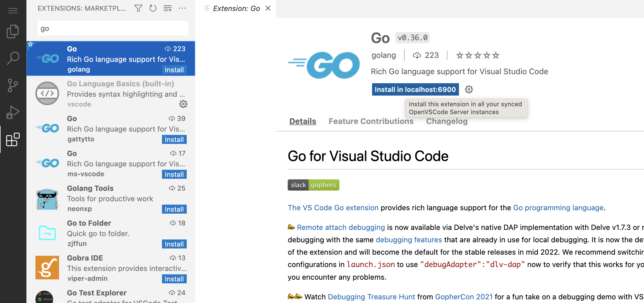This screenshot has height=303, width=644.
Task: Select the Golang Tools extension title
Action: [90, 188]
